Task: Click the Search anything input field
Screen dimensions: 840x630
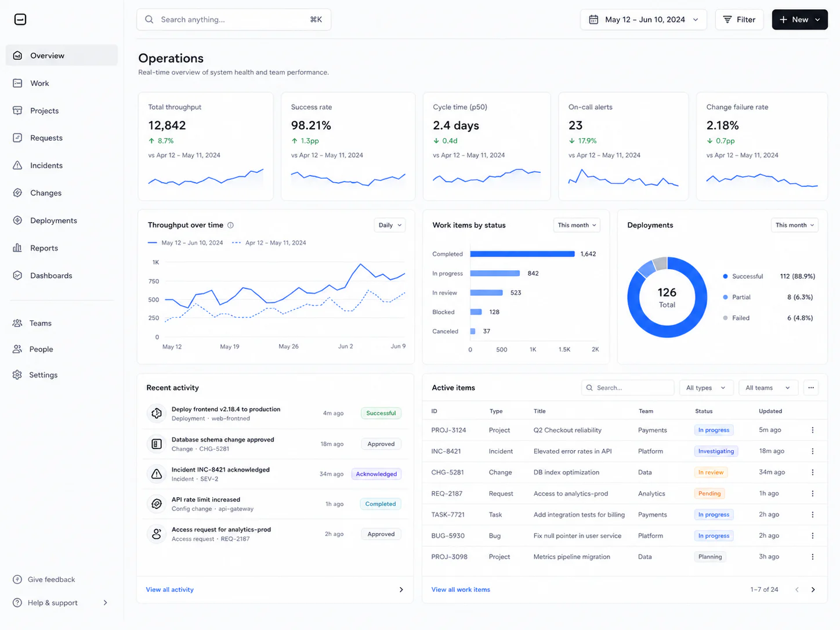Action: pyautogui.click(x=234, y=20)
